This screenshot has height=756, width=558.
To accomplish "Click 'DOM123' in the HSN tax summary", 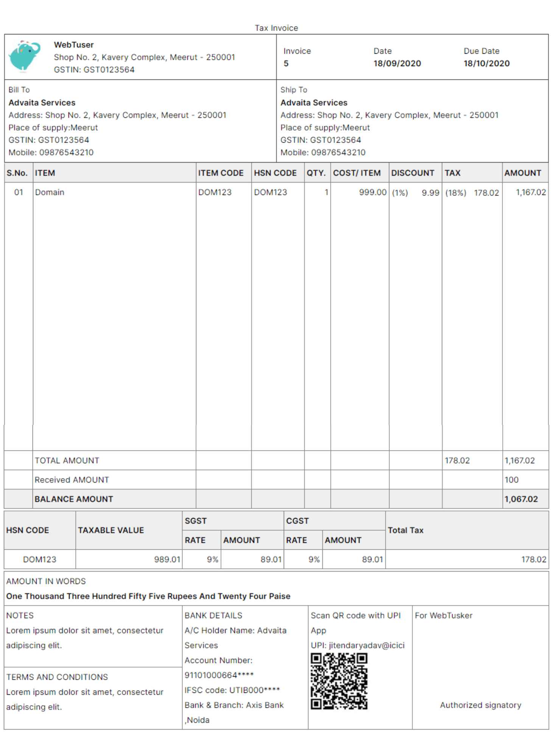I will [x=40, y=559].
